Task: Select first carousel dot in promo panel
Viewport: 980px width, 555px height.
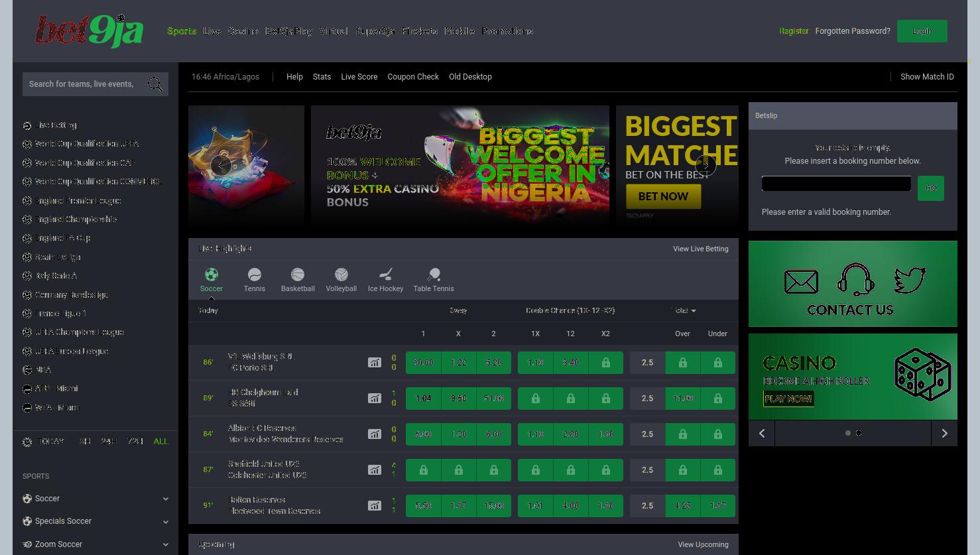Action: coord(847,433)
